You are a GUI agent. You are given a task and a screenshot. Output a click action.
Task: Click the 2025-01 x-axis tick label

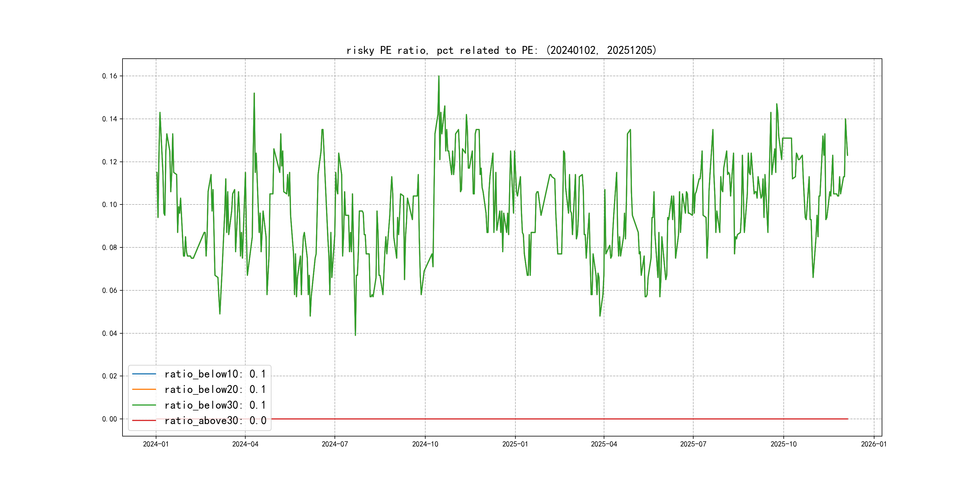pyautogui.click(x=515, y=444)
